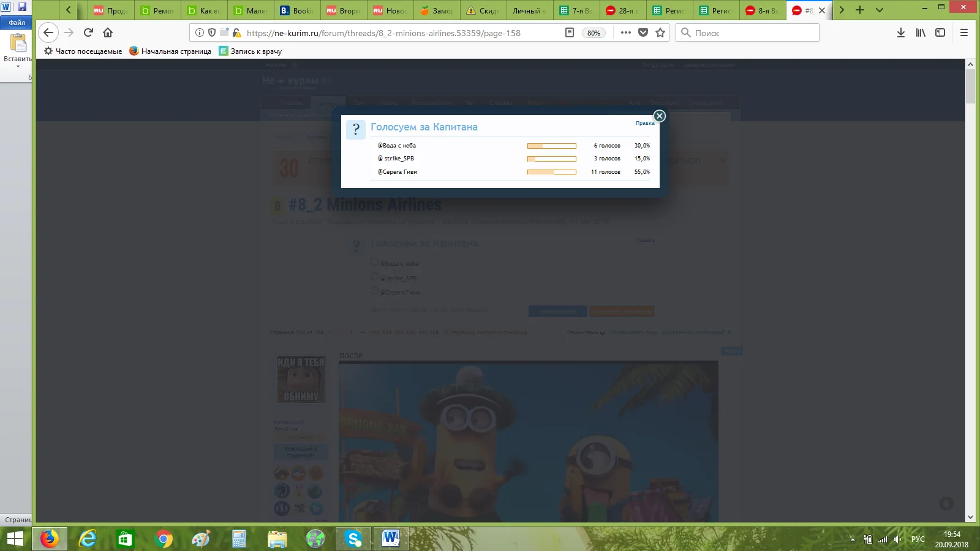Click poll option @ strike_SPB
980x551 pixels.
pos(396,159)
